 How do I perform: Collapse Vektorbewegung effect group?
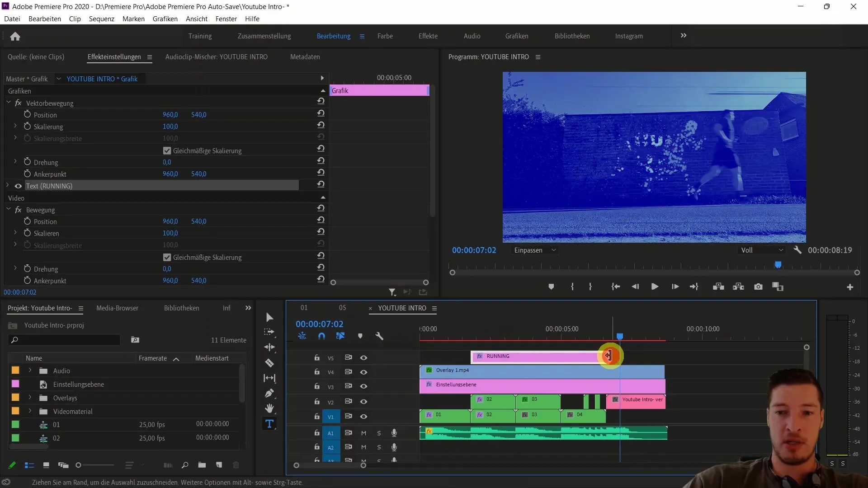pos(9,103)
